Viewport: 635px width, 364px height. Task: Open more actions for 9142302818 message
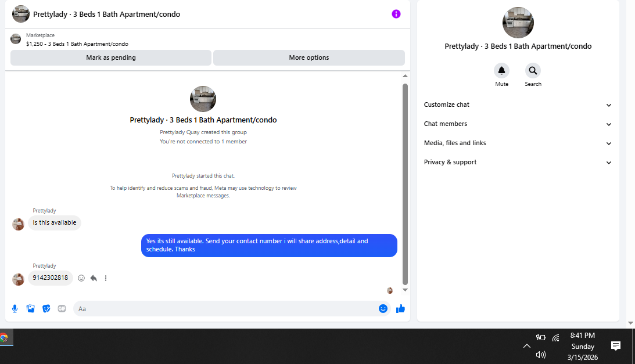[x=106, y=278]
